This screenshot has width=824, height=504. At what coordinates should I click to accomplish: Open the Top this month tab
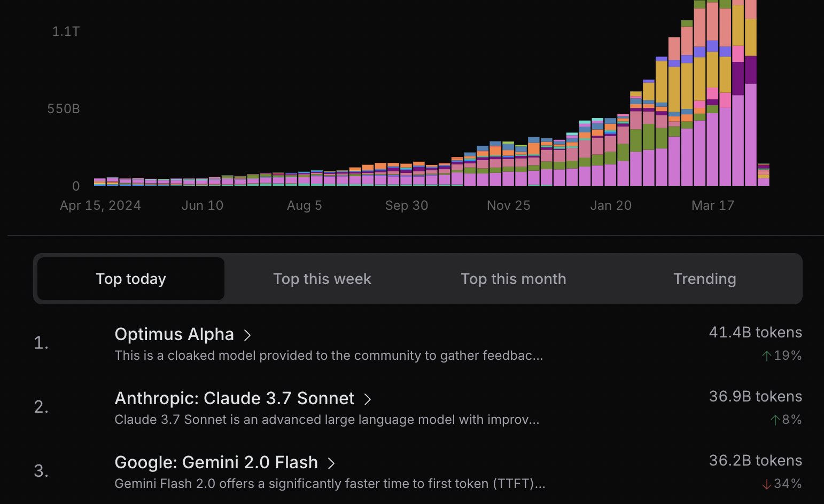coord(513,279)
